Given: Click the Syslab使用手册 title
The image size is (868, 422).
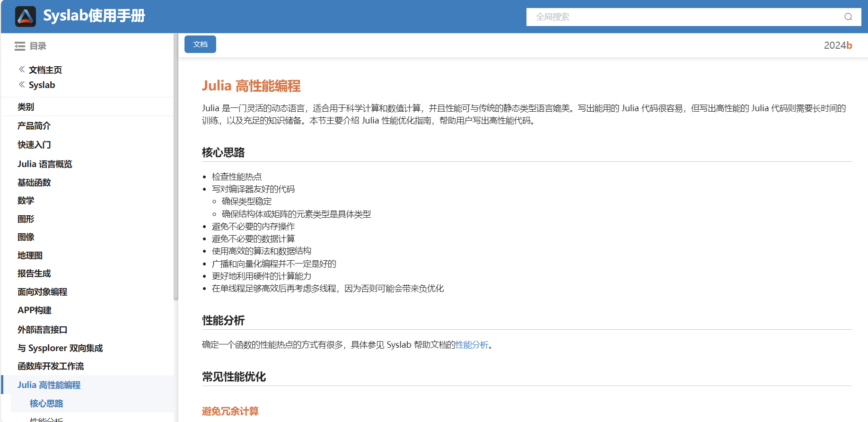Looking at the screenshot, I should point(94,16).
